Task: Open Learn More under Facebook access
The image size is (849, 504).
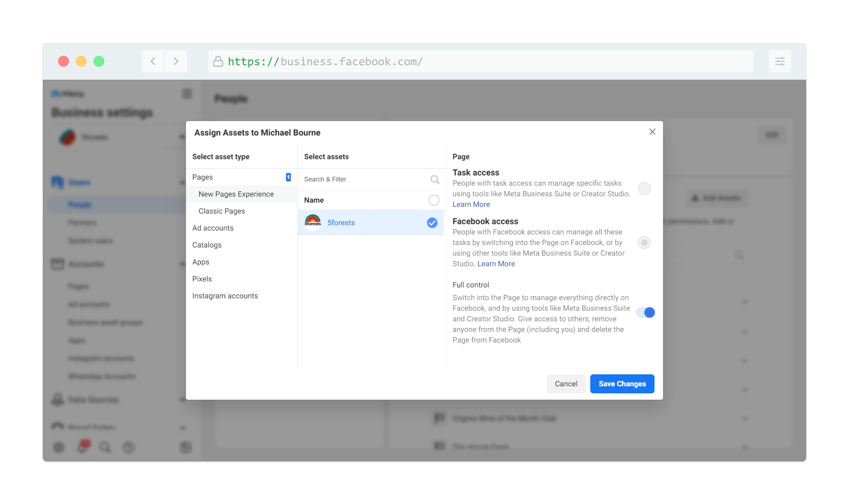Action: pyautogui.click(x=496, y=264)
